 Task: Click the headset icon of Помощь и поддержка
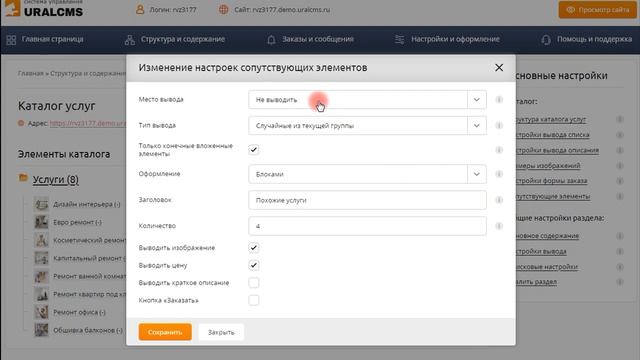[x=546, y=40]
